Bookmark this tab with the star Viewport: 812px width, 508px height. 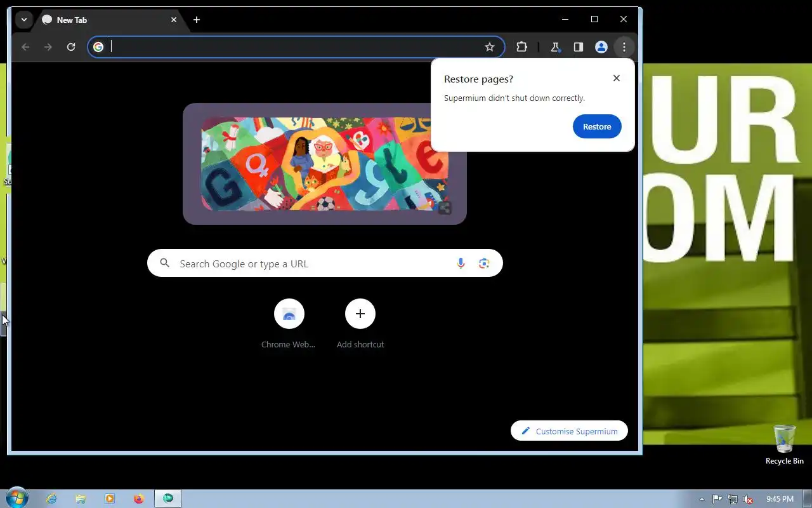point(490,47)
